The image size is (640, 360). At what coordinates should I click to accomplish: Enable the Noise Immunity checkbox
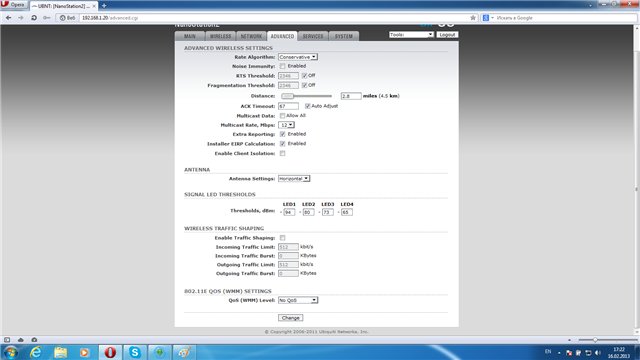coord(282,66)
